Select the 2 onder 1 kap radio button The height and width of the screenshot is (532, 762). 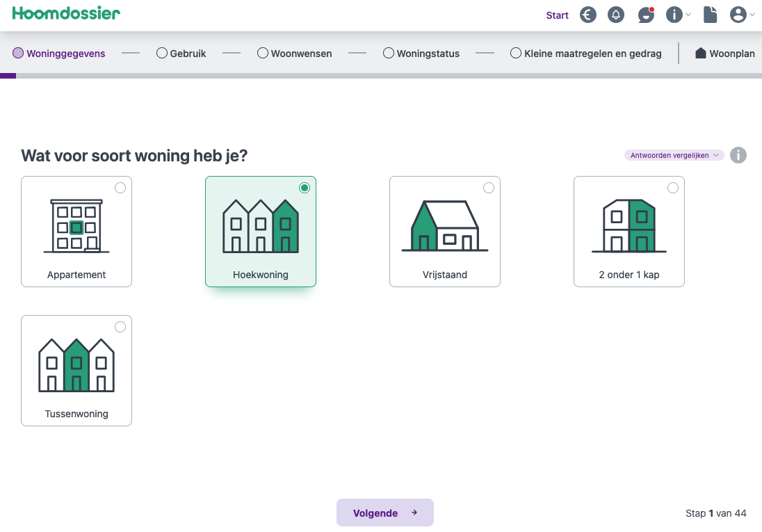(x=673, y=188)
